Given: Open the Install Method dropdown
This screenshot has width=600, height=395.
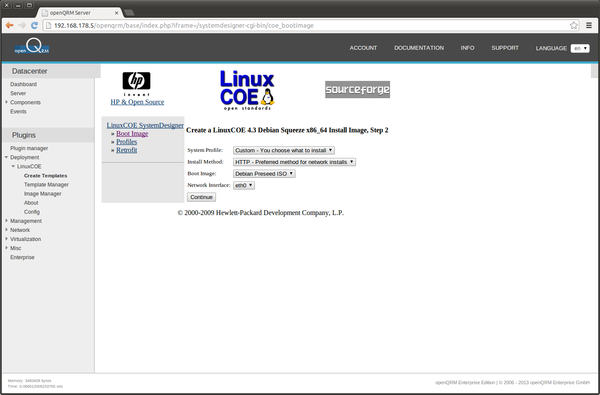Looking at the screenshot, I should pos(294,162).
